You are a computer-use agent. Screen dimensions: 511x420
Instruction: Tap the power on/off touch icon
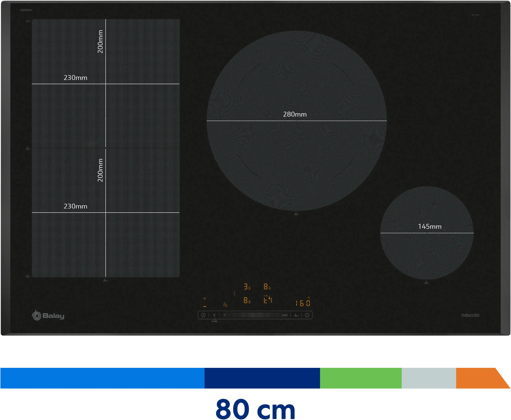click(203, 315)
